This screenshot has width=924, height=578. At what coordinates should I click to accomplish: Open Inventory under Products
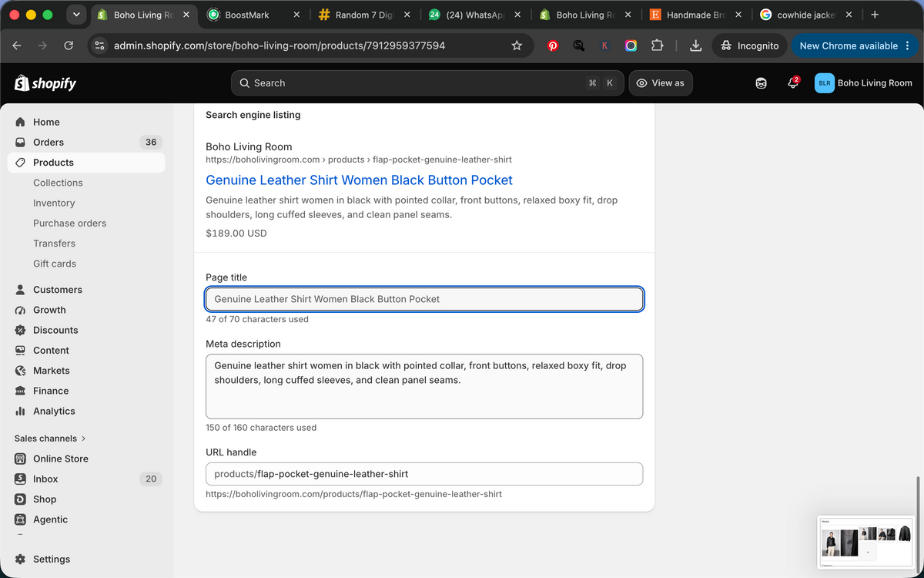[x=54, y=203]
